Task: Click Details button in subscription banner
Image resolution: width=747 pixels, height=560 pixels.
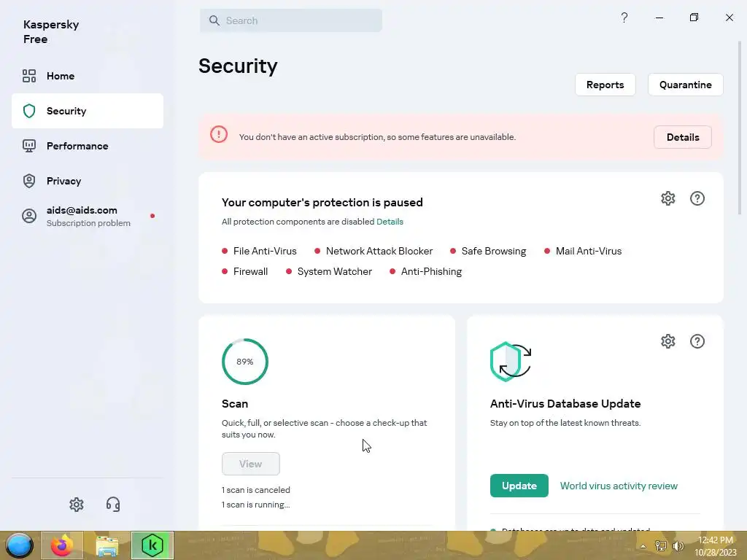Action: point(683,137)
